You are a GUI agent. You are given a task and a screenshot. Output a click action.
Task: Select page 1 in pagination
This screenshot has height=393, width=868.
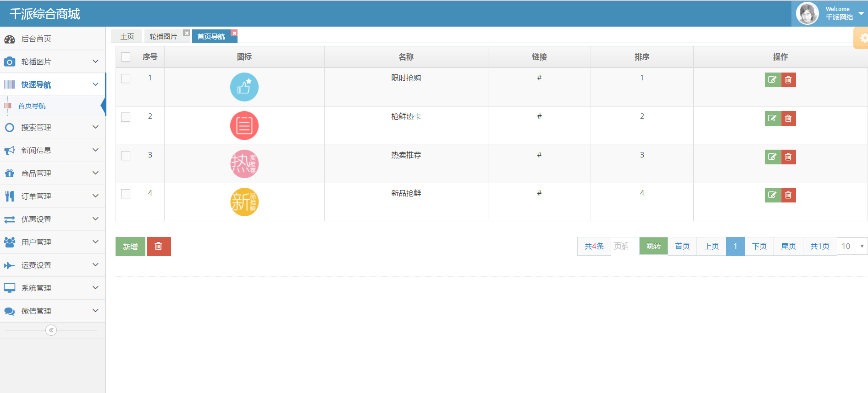(735, 247)
